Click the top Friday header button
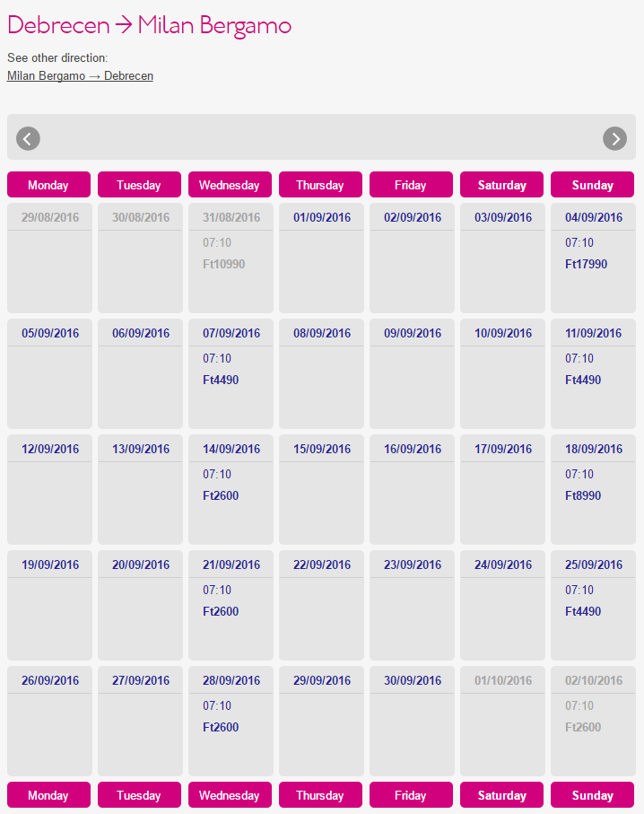 pyautogui.click(x=411, y=185)
